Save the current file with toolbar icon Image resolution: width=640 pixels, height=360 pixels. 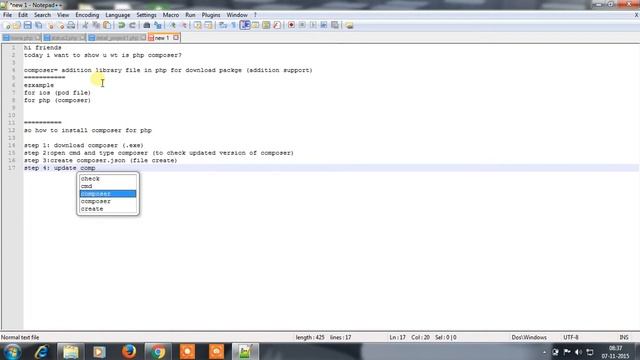[x=27, y=25]
